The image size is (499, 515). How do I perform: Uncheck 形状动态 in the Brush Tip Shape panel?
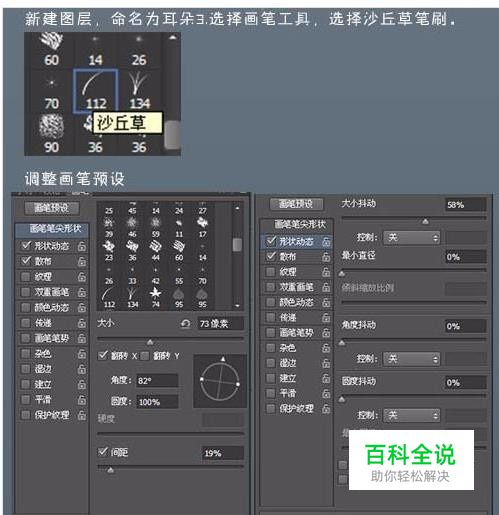coord(26,246)
